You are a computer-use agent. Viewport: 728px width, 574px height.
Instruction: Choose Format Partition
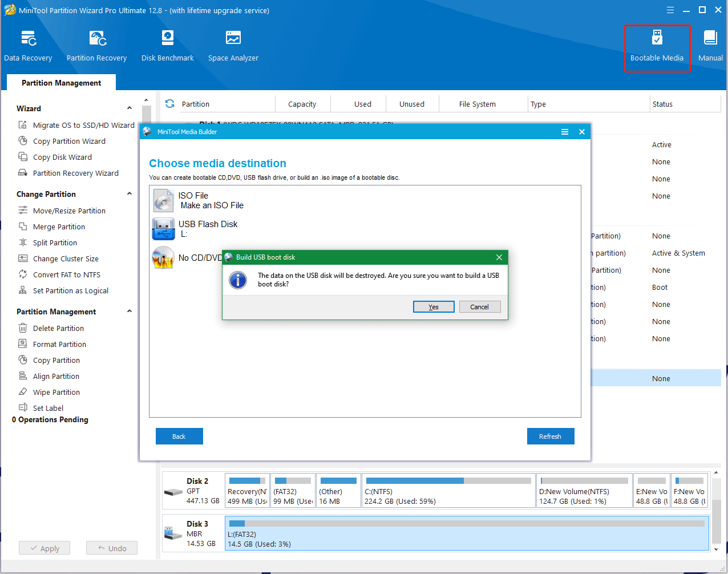tap(59, 344)
